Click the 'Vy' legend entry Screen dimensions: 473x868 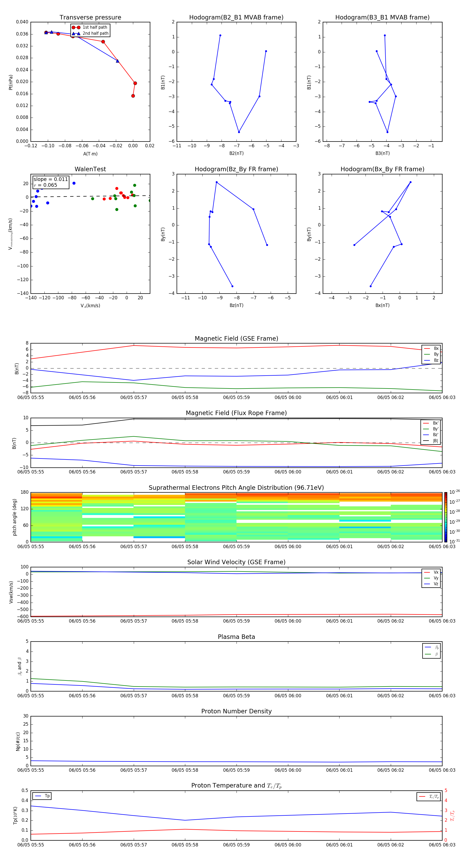point(431,578)
